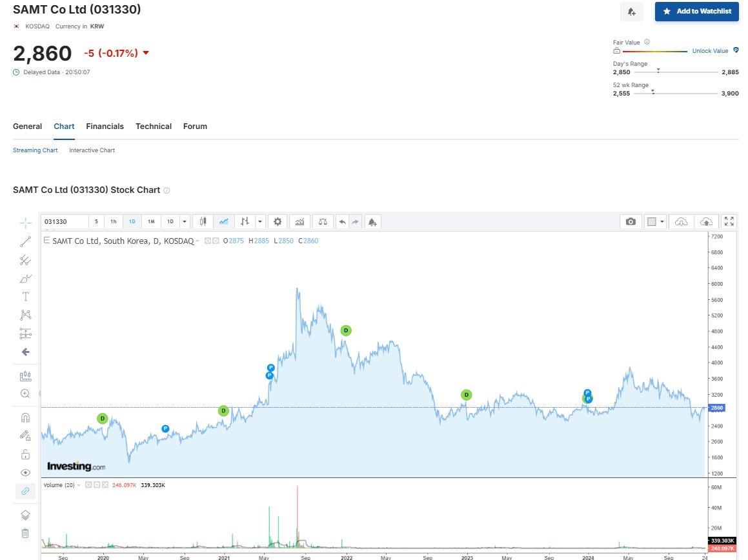This screenshot has width=748, height=560.
Task: Open the object tree layers icon
Action: pyautogui.click(x=25, y=515)
